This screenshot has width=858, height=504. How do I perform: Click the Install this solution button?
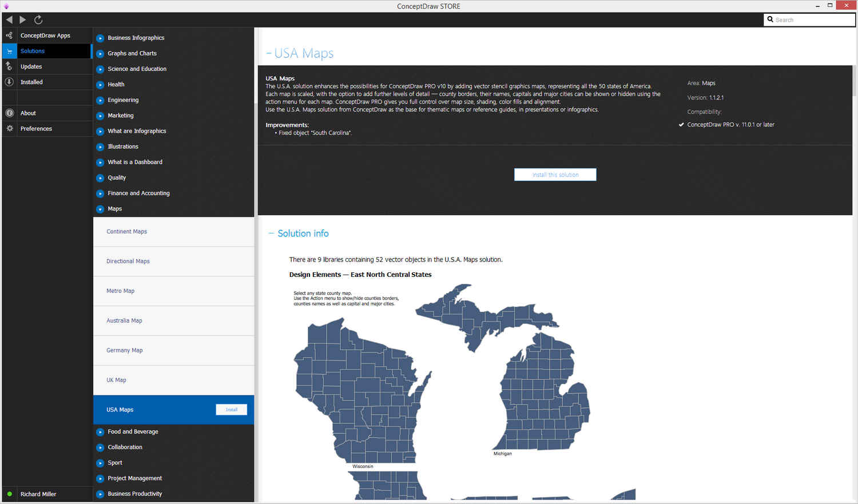tap(555, 174)
